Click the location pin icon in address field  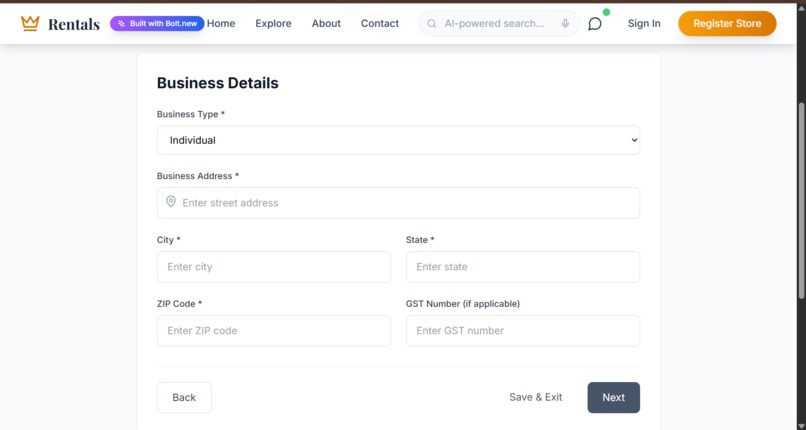[x=171, y=202]
